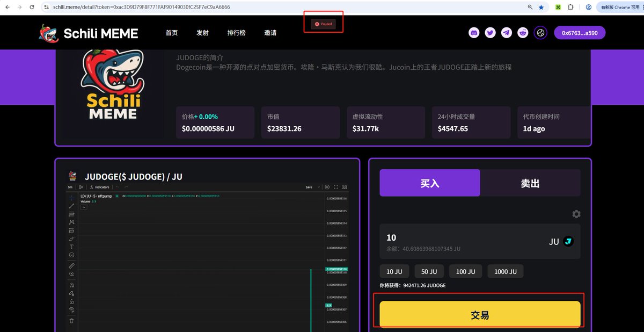Viewport: 644px width, 332px height.
Task: Open the 5m timeframe selector
Action: [70, 187]
